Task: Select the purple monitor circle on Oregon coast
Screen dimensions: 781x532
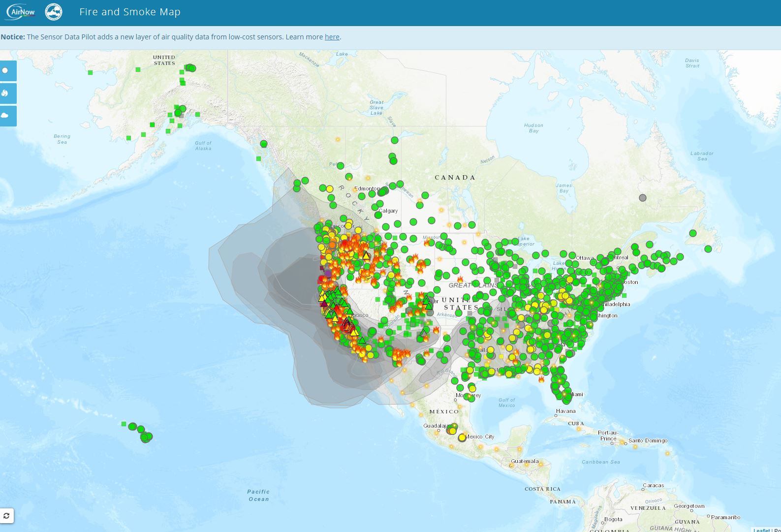Action: [328, 273]
